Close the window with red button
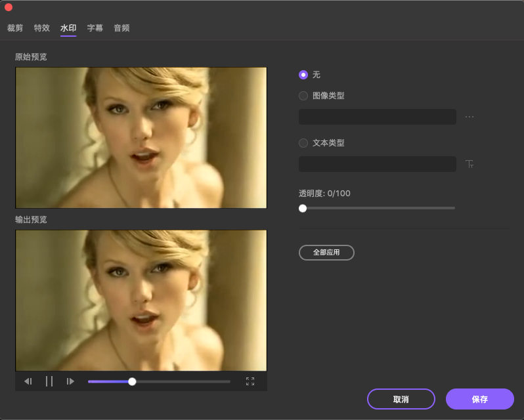 9,7
